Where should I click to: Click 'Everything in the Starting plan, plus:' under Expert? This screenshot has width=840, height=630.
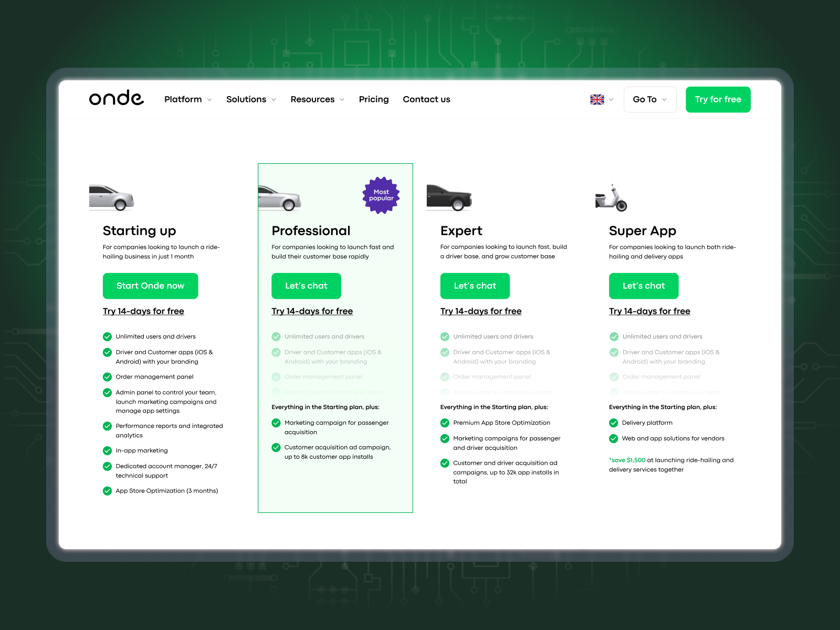(494, 407)
